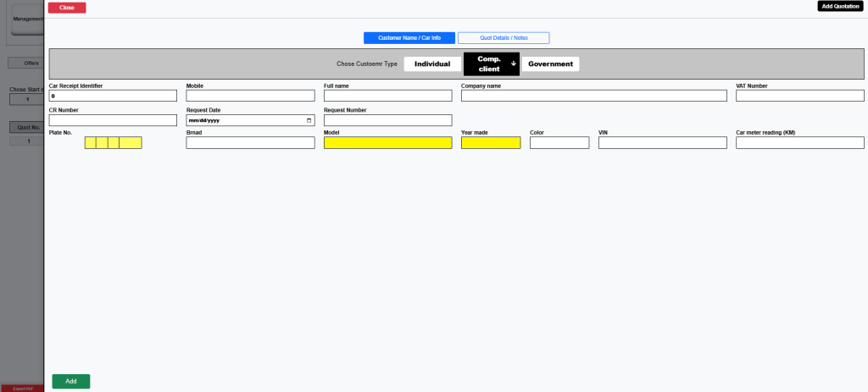The width and height of the screenshot is (868, 392).
Task: Focus the Car Receipt Identifier field
Action: (113, 96)
